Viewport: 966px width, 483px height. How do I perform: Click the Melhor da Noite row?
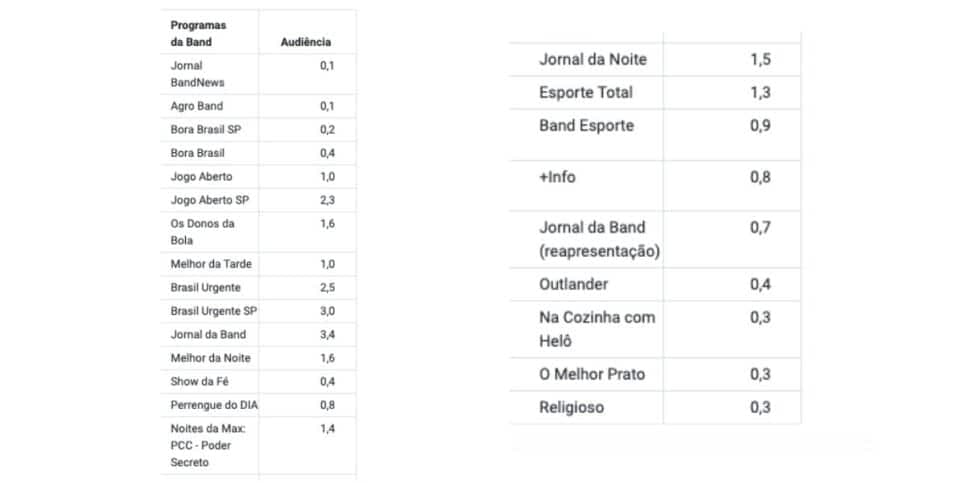coord(258,358)
